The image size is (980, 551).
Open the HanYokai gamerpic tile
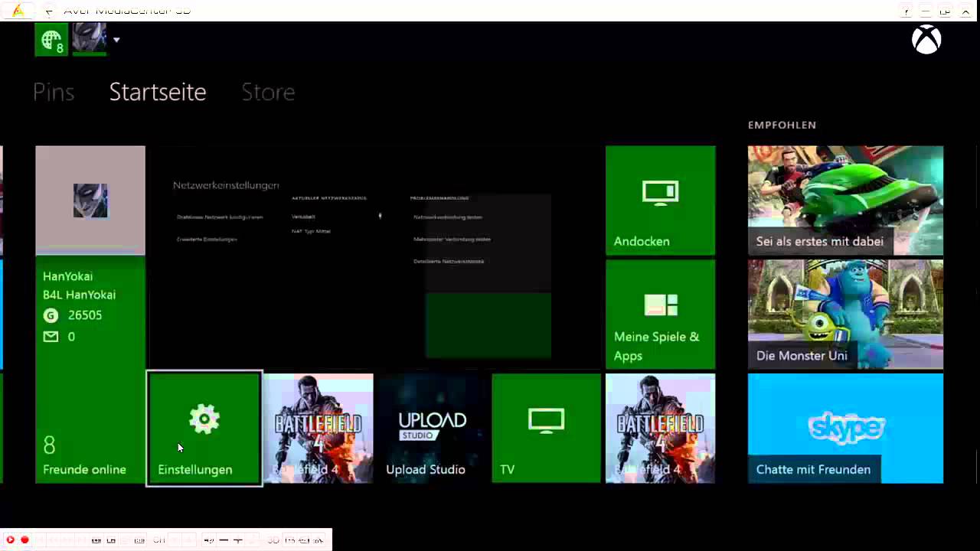tap(90, 200)
